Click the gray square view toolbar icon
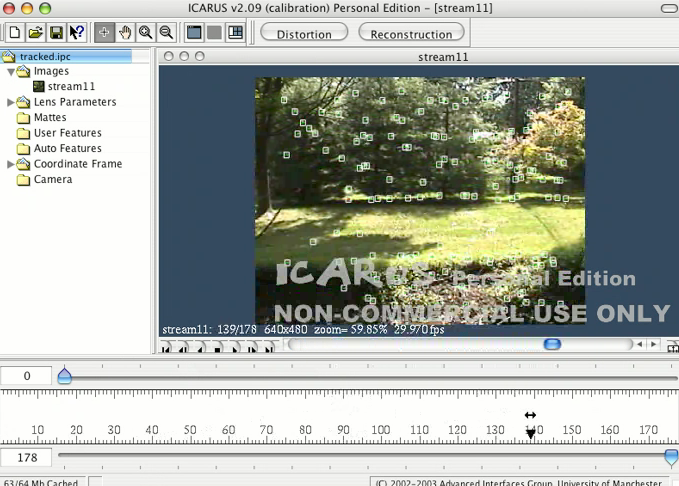The height and width of the screenshot is (486, 679). pyautogui.click(x=214, y=32)
